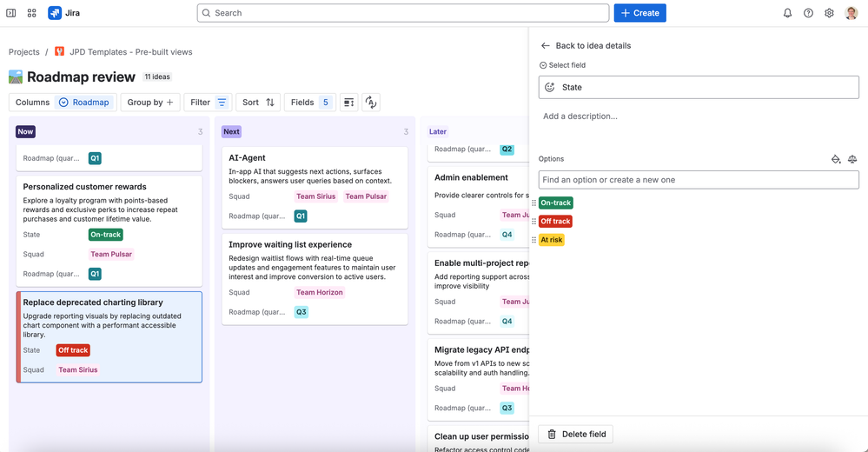Click On-track state on Personalized rewards card
The image size is (868, 452).
(106, 235)
